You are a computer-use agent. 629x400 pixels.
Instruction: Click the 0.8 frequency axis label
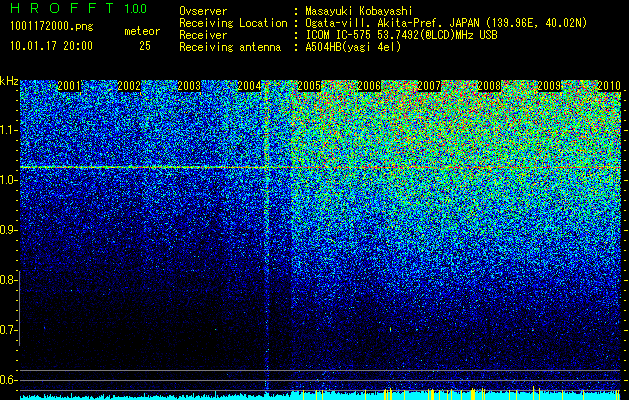[x=7, y=280]
